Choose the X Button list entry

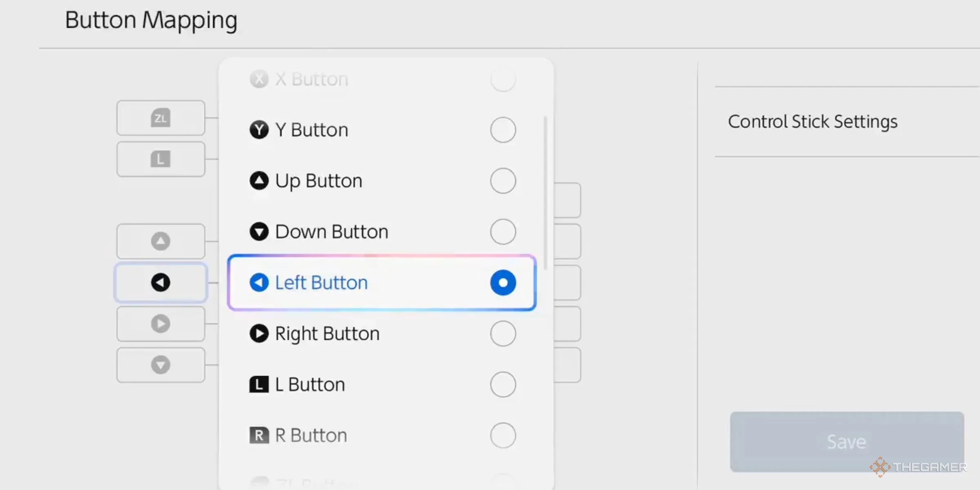(x=311, y=79)
